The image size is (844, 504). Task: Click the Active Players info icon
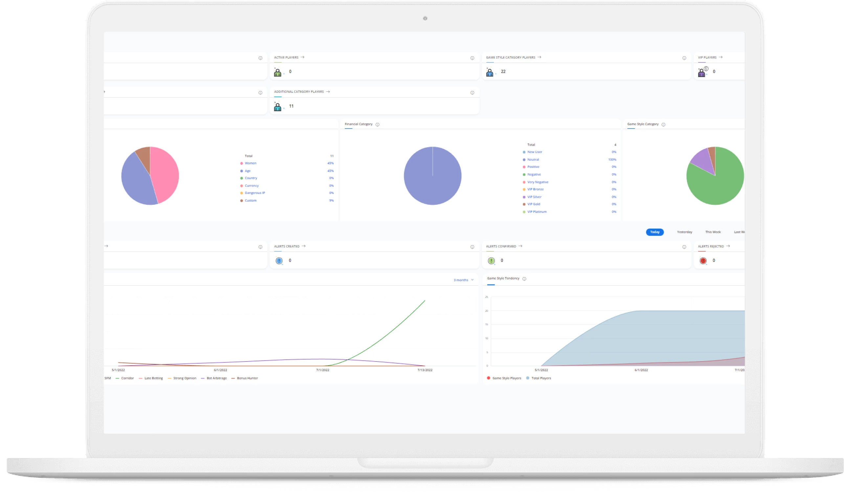pos(472,58)
